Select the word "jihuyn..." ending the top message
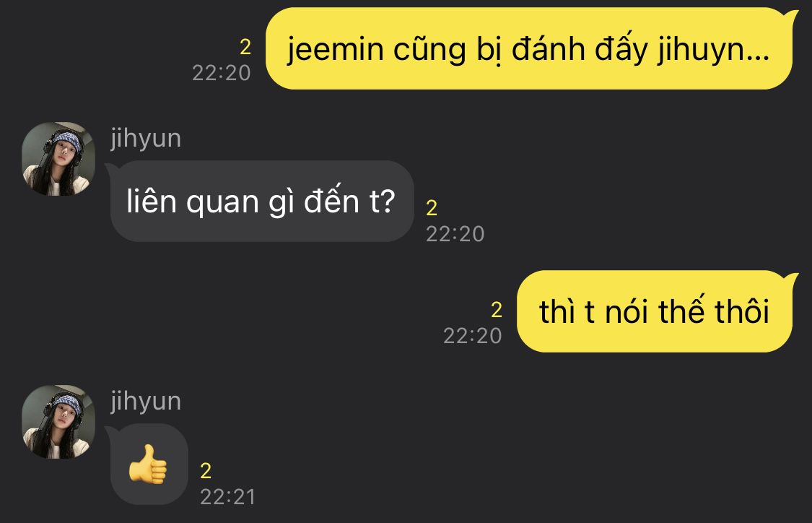 [714, 51]
